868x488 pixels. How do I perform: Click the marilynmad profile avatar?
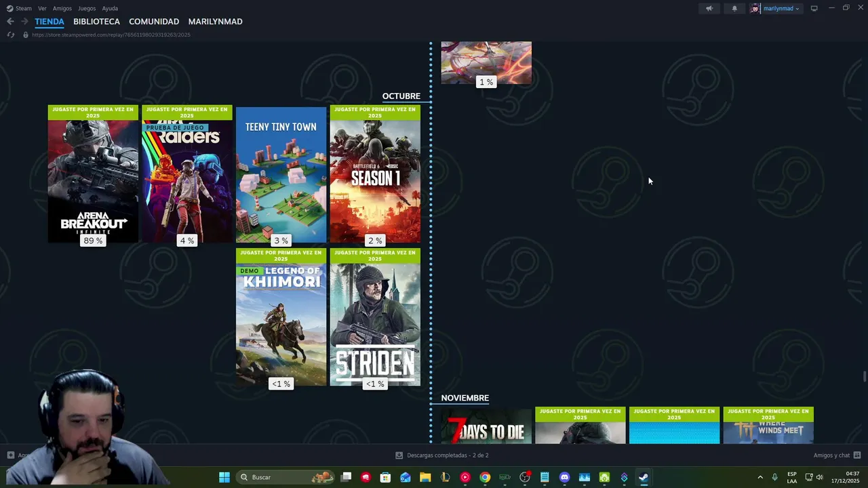(x=755, y=8)
